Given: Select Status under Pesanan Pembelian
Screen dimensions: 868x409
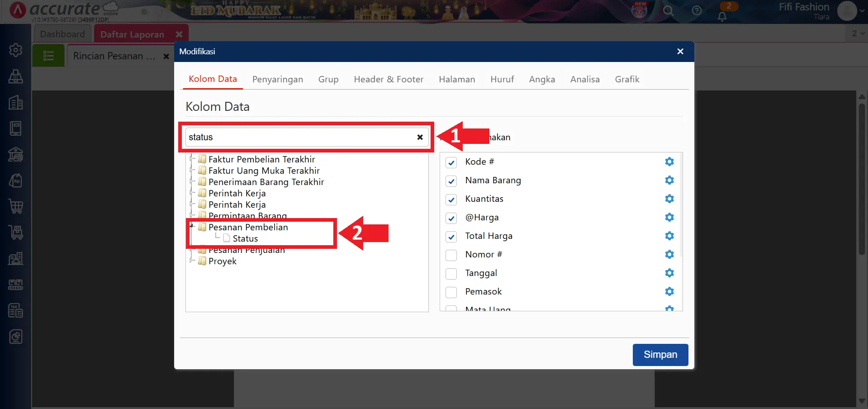Looking at the screenshot, I should (245, 239).
